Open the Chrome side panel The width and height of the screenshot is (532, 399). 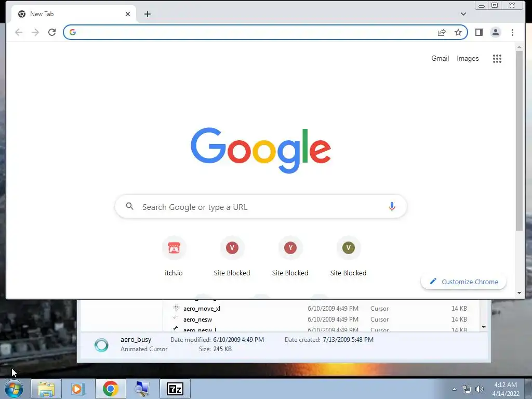(478, 32)
